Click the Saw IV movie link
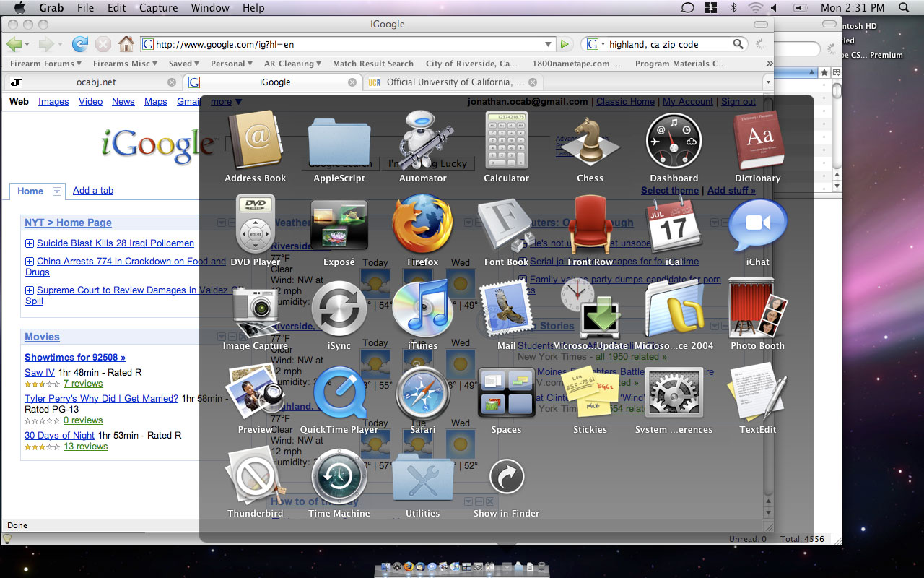This screenshot has width=924, height=578. (39, 372)
